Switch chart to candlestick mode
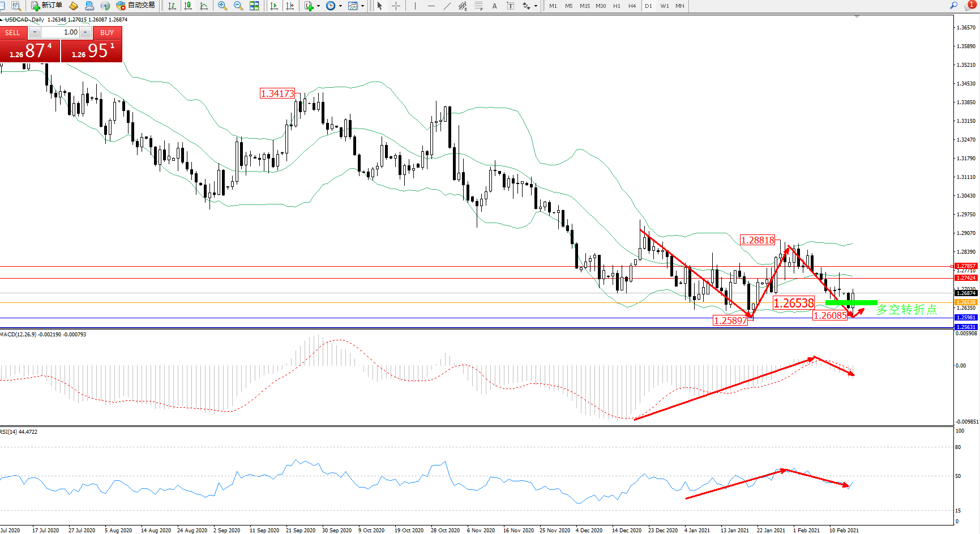980x534 pixels. pyautogui.click(x=188, y=6)
